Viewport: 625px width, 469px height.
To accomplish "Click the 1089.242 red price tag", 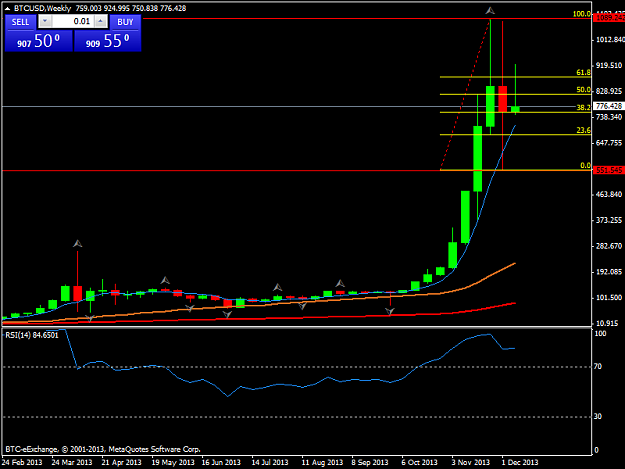I will coord(609,18).
